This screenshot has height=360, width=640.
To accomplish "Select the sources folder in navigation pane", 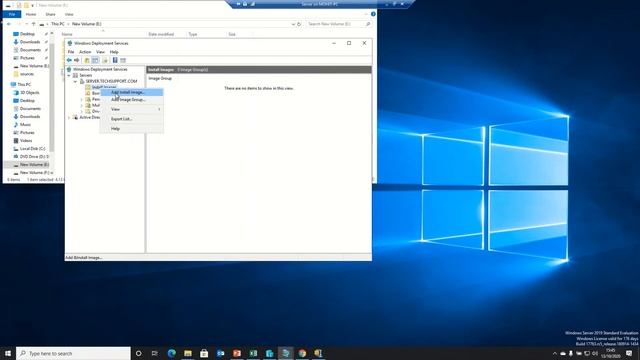I will 27,74.
